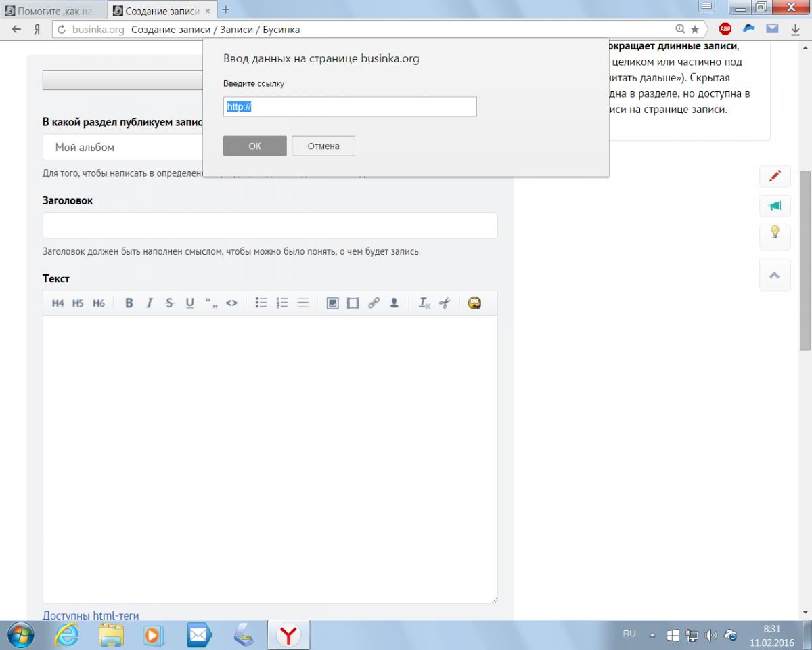Click the red pencil sidebar button
Screen dimensions: 812x650
[x=775, y=176]
